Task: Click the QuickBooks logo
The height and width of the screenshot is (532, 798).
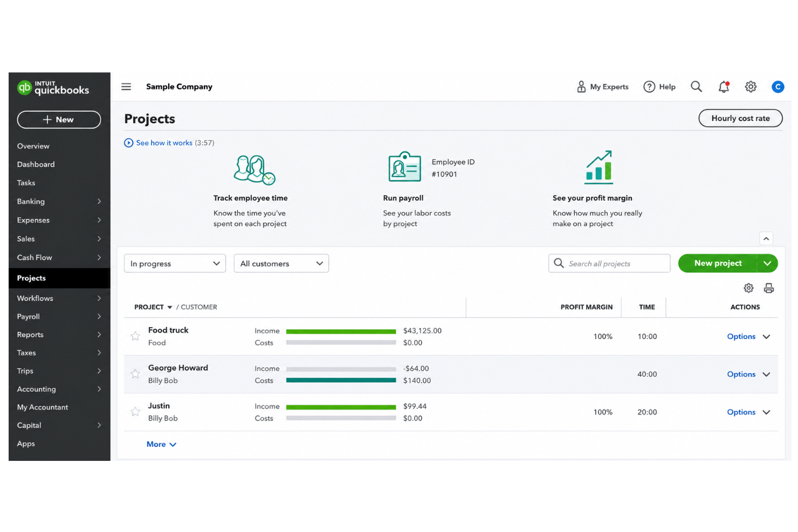Action: [53, 88]
